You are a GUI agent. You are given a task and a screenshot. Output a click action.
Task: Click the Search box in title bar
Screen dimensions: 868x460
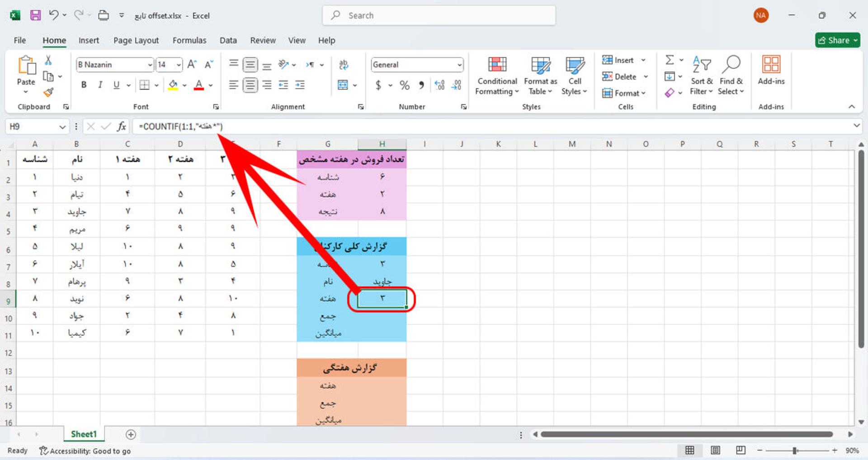tap(439, 15)
